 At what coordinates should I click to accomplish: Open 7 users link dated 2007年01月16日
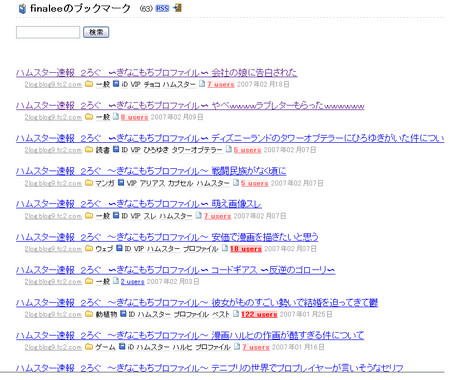(x=256, y=347)
